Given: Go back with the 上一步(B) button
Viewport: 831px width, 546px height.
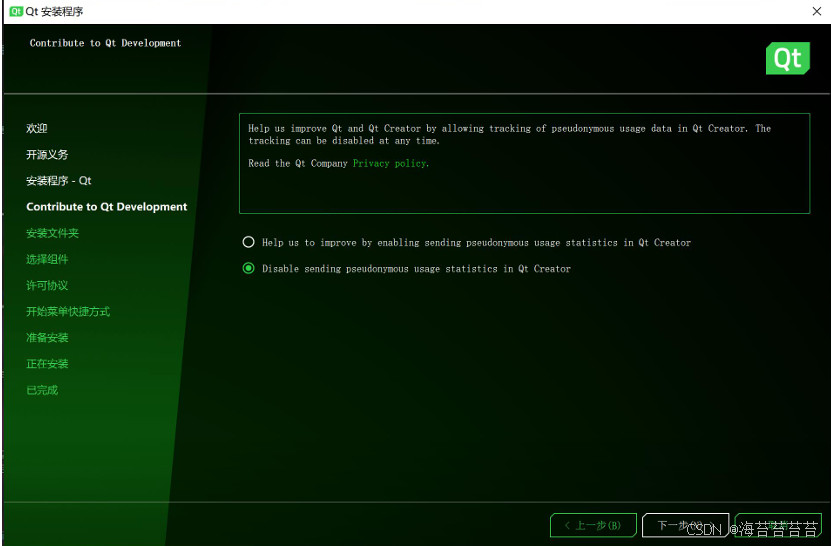Looking at the screenshot, I should pos(593,525).
